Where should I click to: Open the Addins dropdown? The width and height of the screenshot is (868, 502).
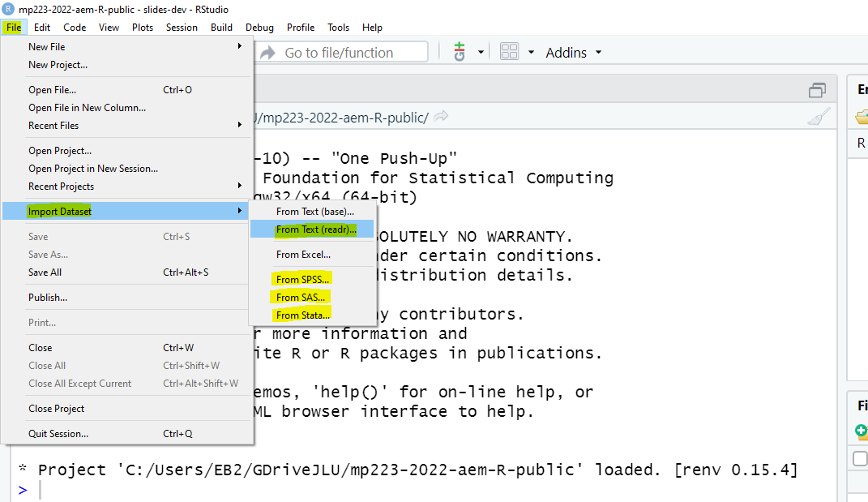pyautogui.click(x=573, y=53)
